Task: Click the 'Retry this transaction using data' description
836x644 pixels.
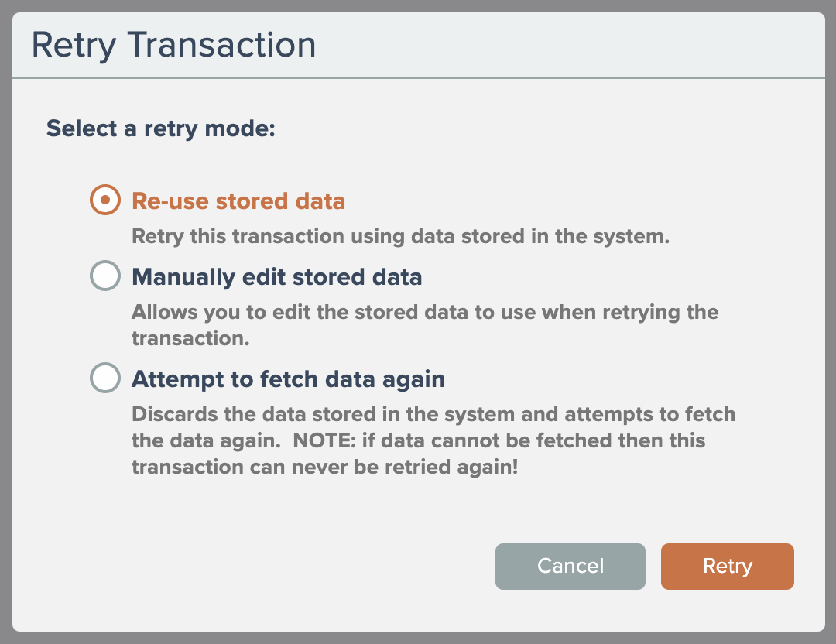Action: coord(400,236)
